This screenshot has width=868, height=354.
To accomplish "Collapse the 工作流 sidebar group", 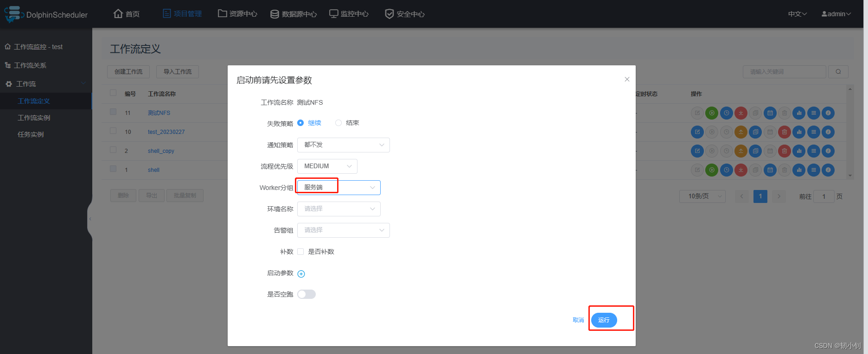I will tap(46, 84).
